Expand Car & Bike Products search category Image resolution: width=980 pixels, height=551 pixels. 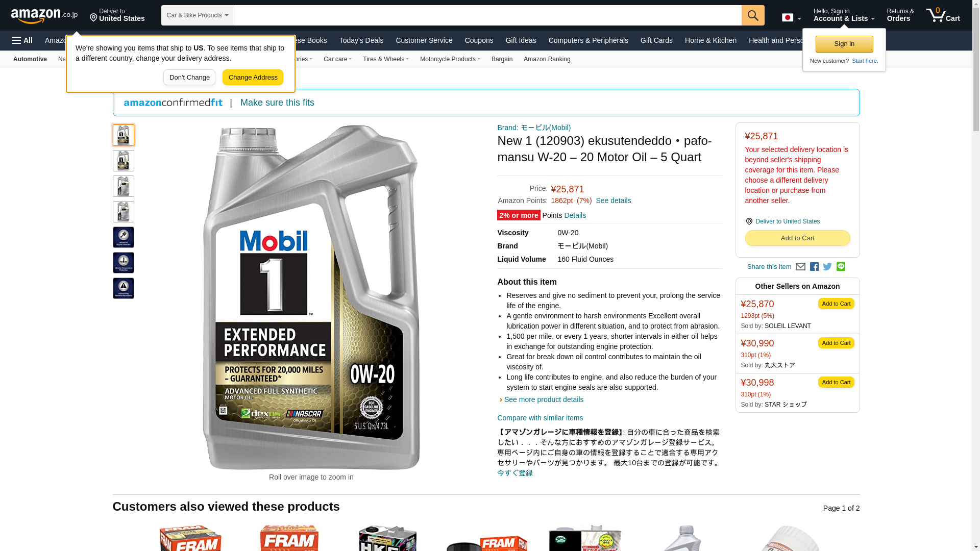pyautogui.click(x=197, y=15)
